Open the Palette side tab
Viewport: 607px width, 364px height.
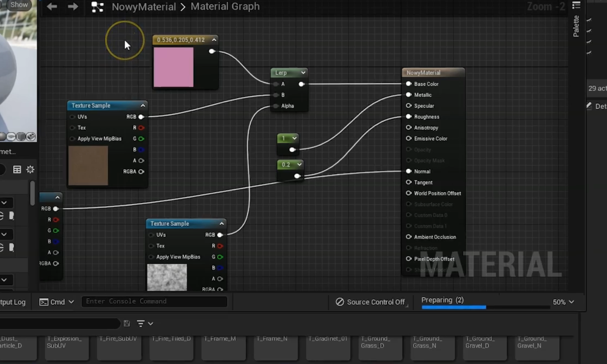(x=576, y=26)
